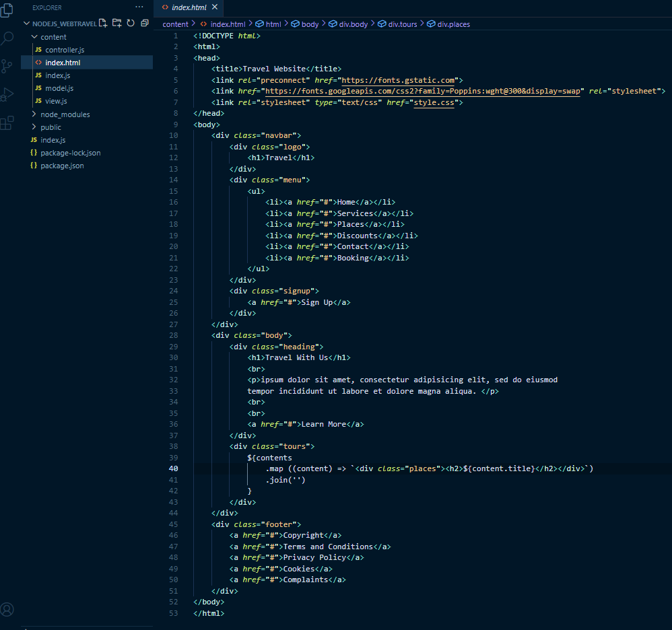The width and height of the screenshot is (672, 630).
Task: Click the index.html breadcrumb segment
Action: [228, 24]
